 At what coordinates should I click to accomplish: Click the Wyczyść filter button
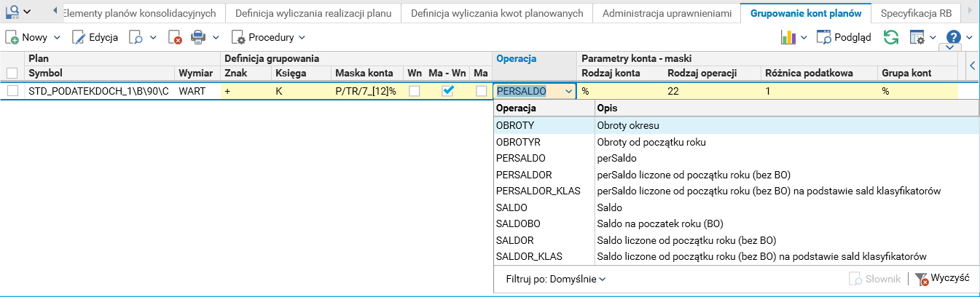[942, 279]
